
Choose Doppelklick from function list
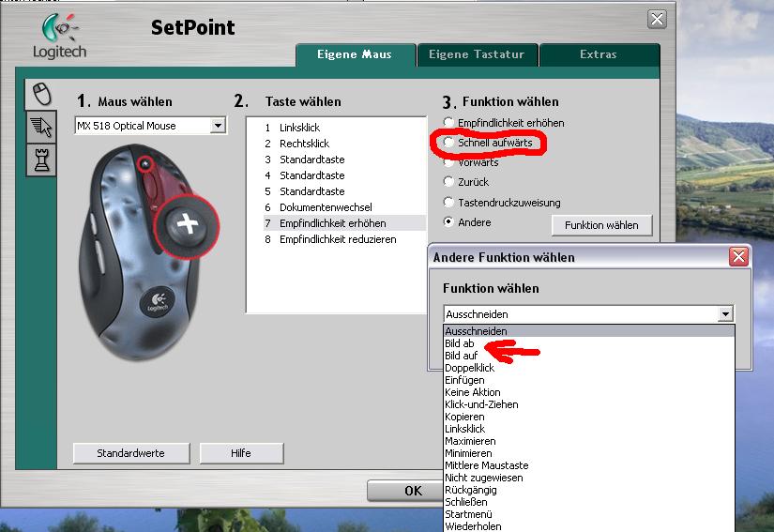(x=589, y=368)
